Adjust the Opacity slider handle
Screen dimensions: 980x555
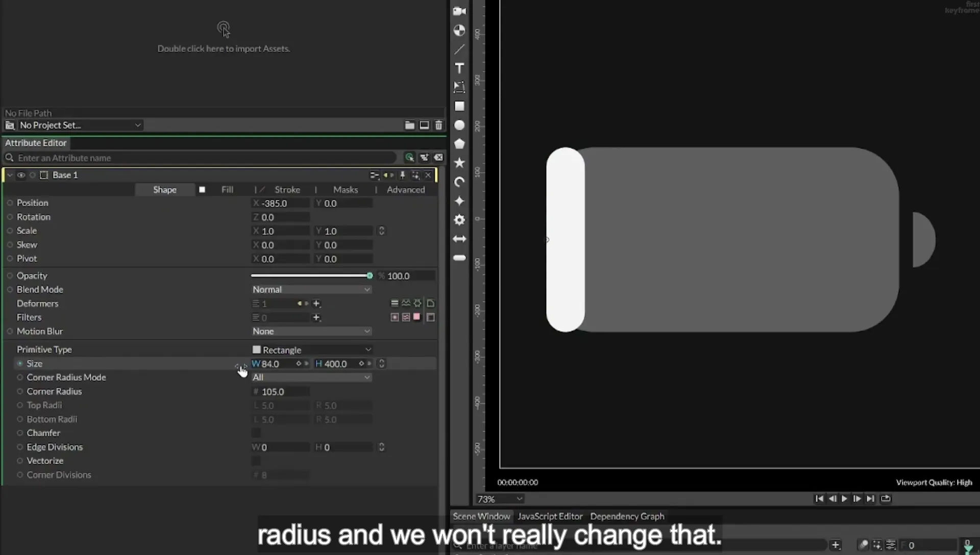pyautogui.click(x=370, y=276)
